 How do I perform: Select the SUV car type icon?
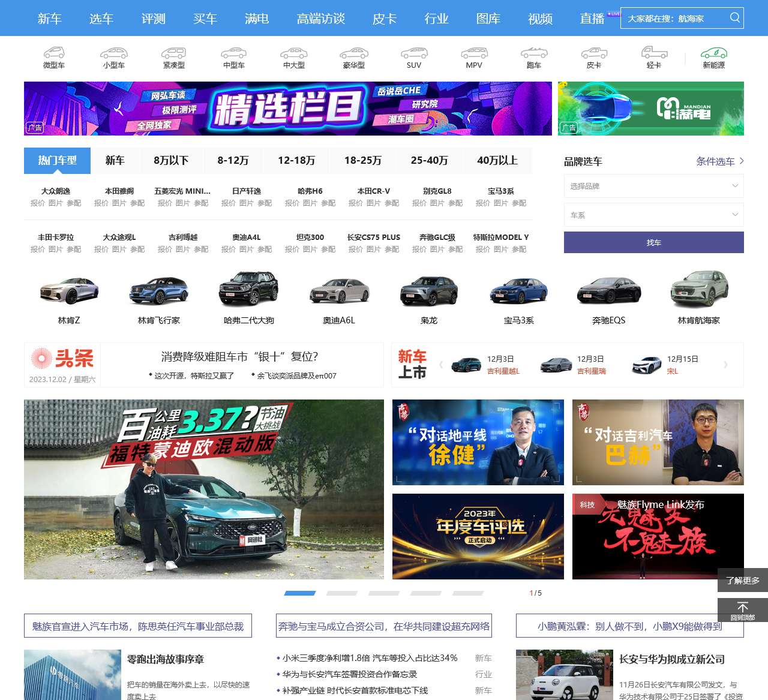(414, 53)
